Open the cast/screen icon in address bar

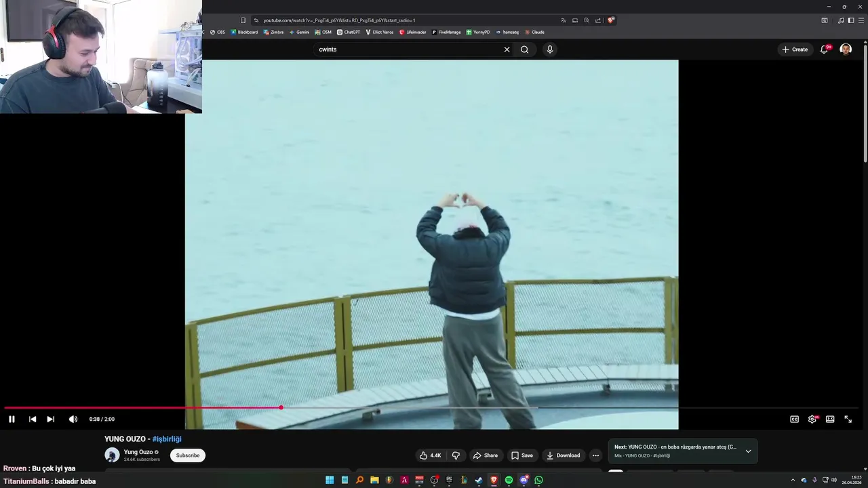(575, 20)
